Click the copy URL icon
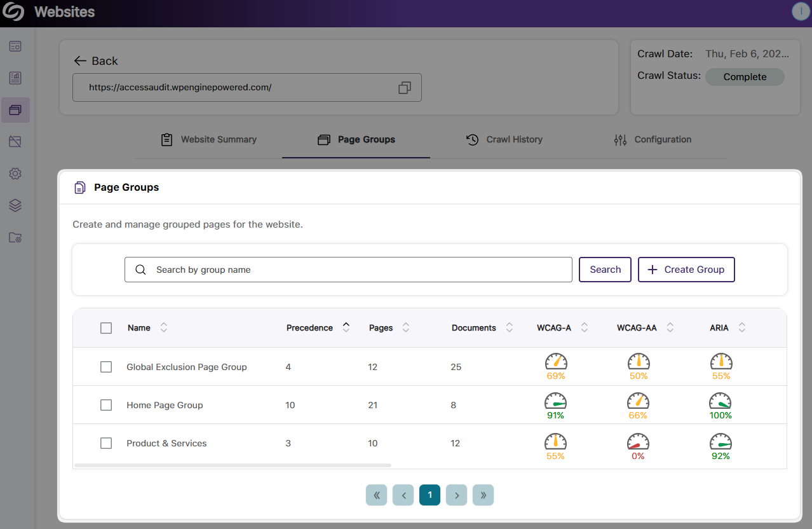 pos(404,88)
